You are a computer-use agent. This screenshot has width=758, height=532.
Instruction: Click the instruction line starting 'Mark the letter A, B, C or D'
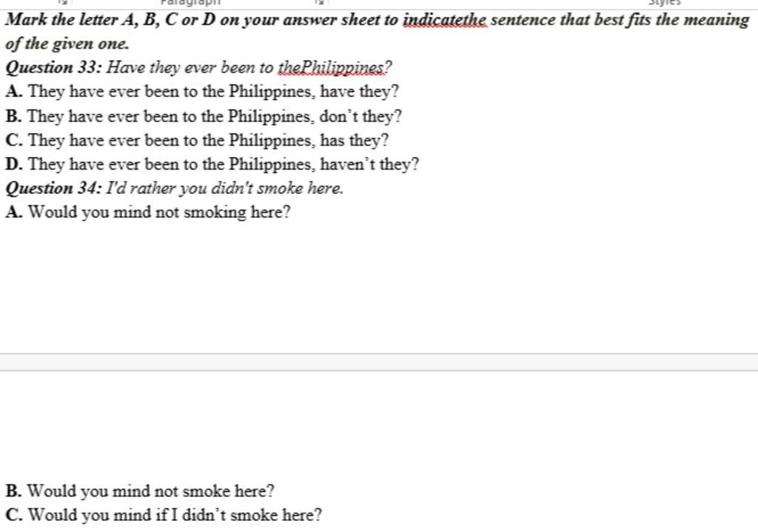point(377,20)
